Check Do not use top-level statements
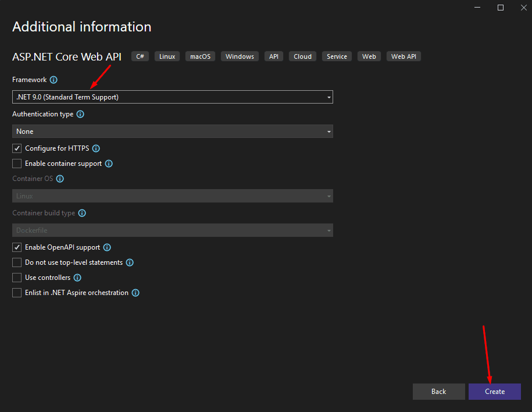This screenshot has width=532, height=412. 17,262
